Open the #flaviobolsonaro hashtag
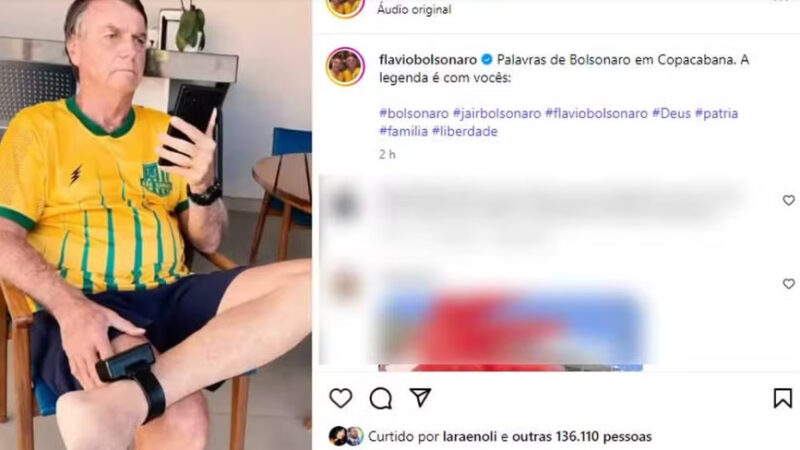Viewport: 800px width, 450px height. click(596, 113)
